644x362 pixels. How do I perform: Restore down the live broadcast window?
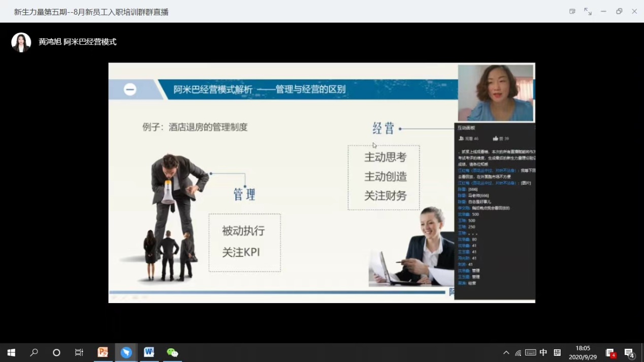tap(619, 11)
